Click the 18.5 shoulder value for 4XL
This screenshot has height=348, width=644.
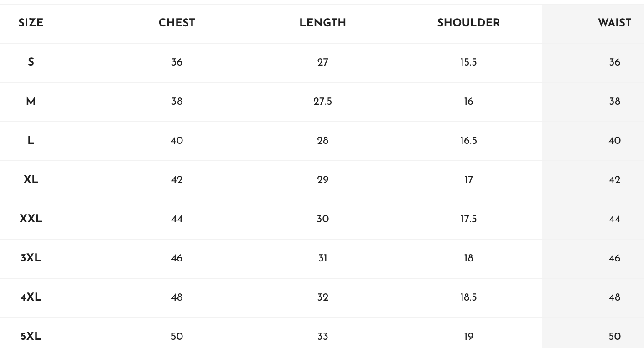click(x=469, y=297)
